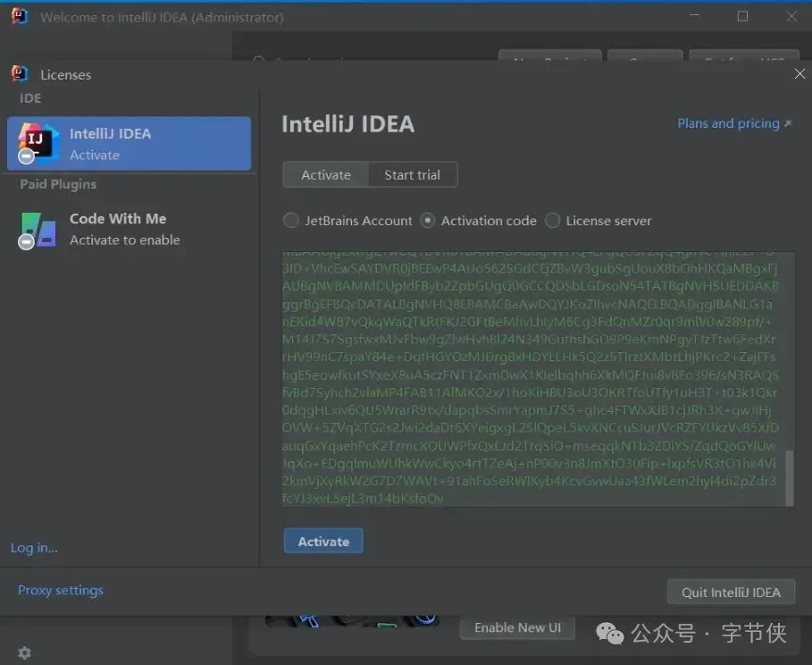Click the activation code scrollbar thumb
Image resolution: width=812 pixels, height=665 pixels.
[790, 478]
